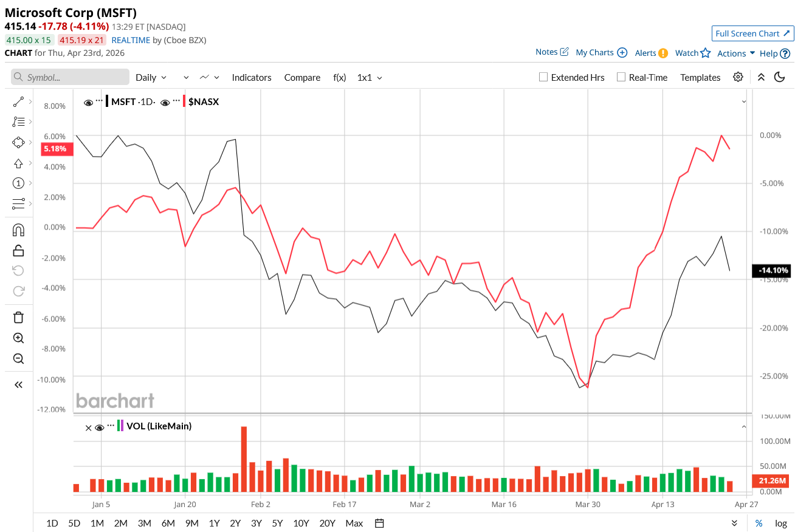Open the Templates menu
This screenshot has height=532, width=795.
click(x=700, y=77)
